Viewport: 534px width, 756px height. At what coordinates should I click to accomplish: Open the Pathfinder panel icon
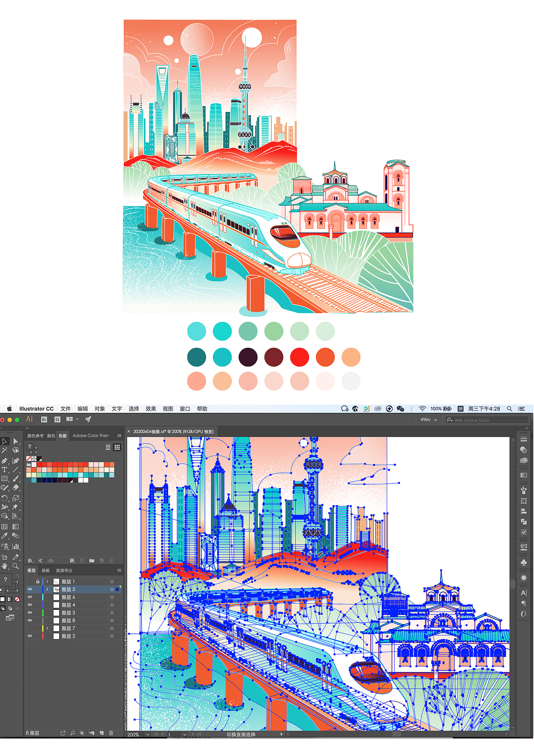tap(524, 522)
